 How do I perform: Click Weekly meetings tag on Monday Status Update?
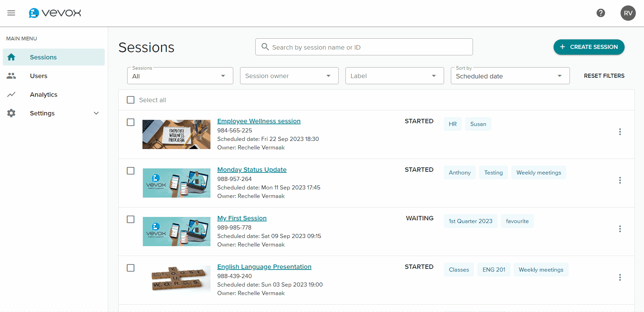(539, 172)
